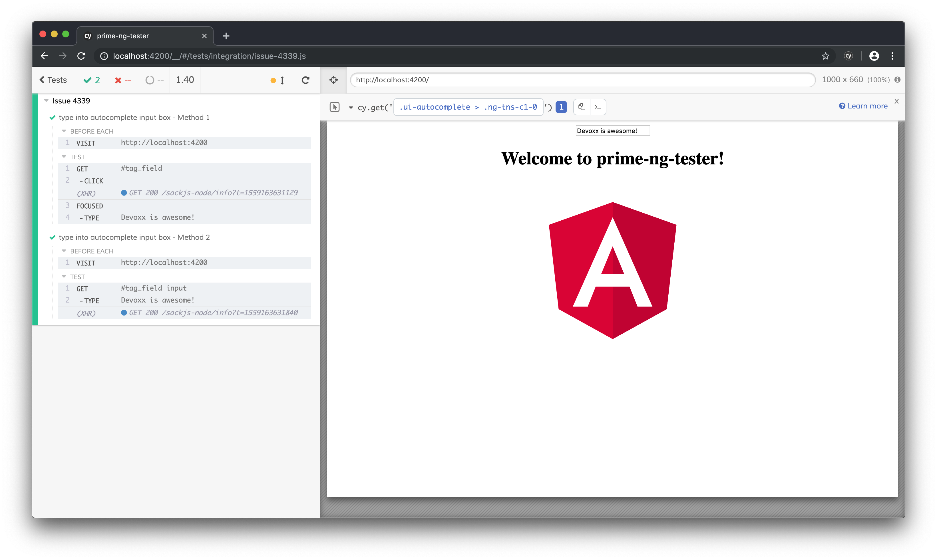
Task: Open the Chrome three-dot menu
Action: click(x=892, y=56)
